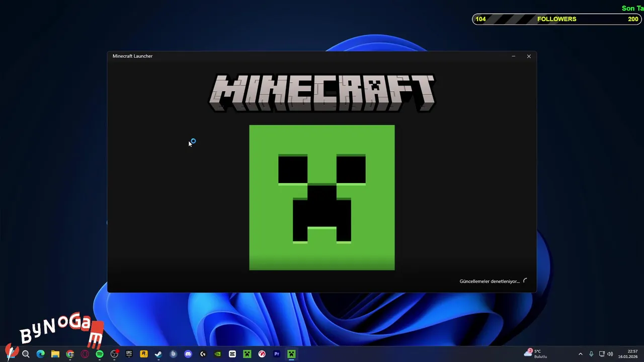
Task: Open Logitech G HUB icon
Action: coord(203,354)
